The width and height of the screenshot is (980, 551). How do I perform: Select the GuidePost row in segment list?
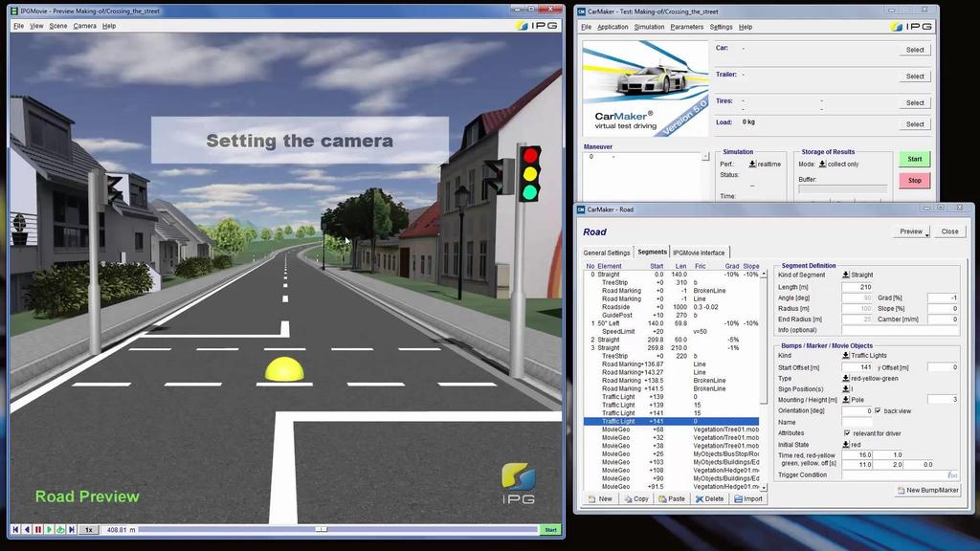coord(671,315)
